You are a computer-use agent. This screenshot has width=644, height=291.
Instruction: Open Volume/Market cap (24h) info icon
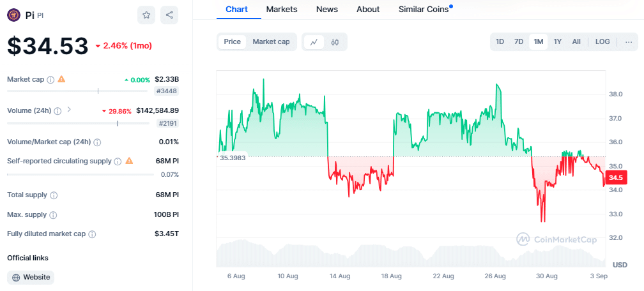pyautogui.click(x=97, y=142)
